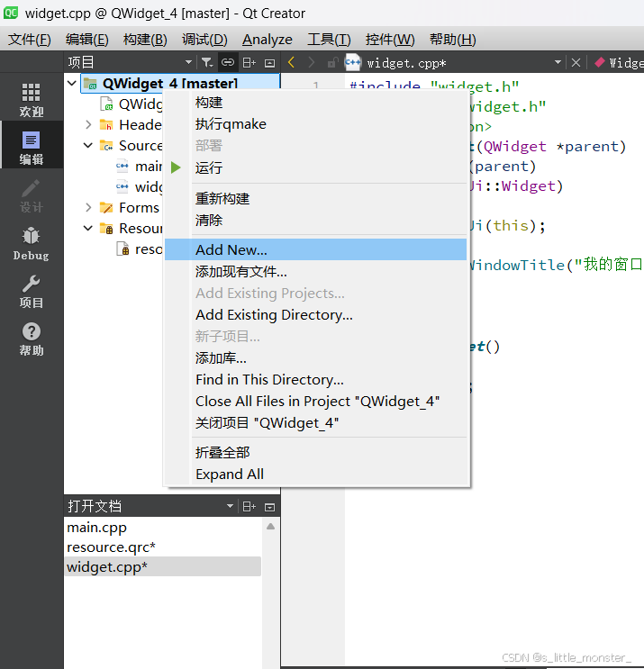Select Add Existing Directory... item
Image resolution: width=644 pixels, height=669 pixels.
click(316, 315)
